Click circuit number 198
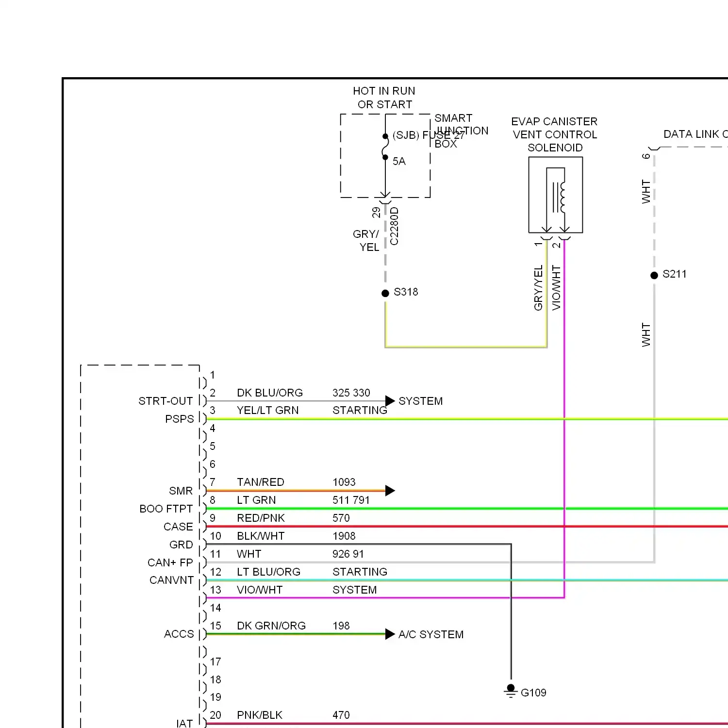 point(341,626)
